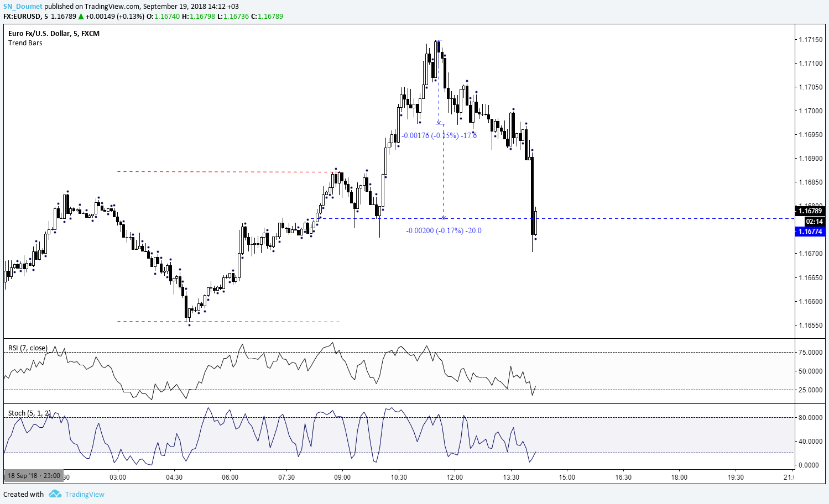The height and width of the screenshot is (504, 829).
Task: Click the O:1.16740 open value
Action: pos(163,17)
